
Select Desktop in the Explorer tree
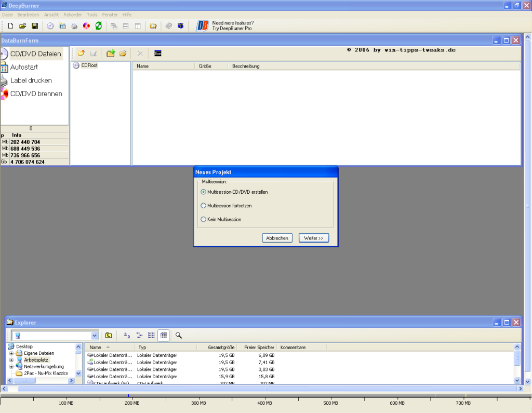pyautogui.click(x=24, y=347)
